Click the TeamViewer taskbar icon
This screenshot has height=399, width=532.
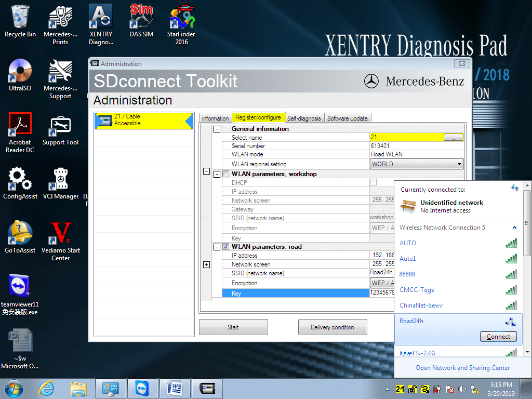tap(141, 388)
